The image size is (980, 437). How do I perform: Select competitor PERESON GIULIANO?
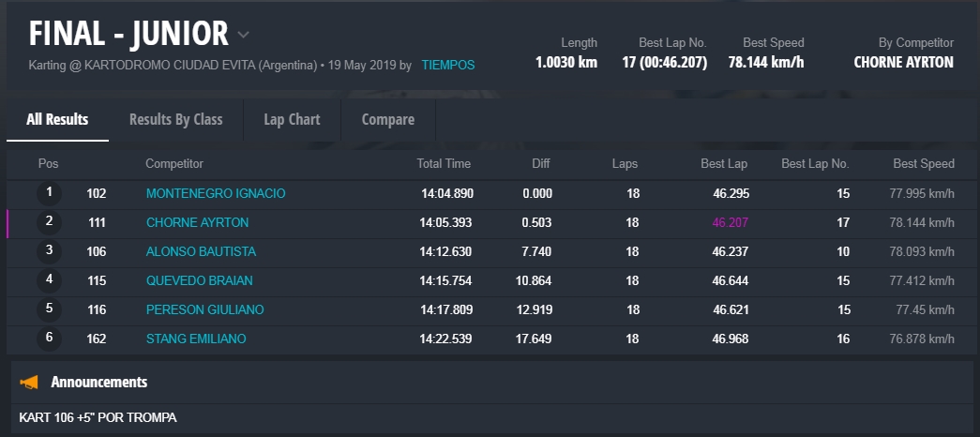click(x=204, y=309)
